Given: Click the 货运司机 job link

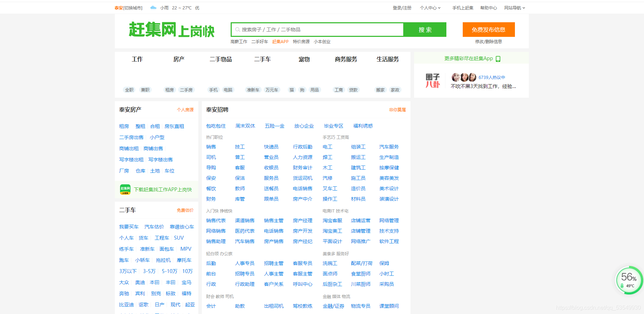Looking at the screenshot, I should click(x=302, y=178).
